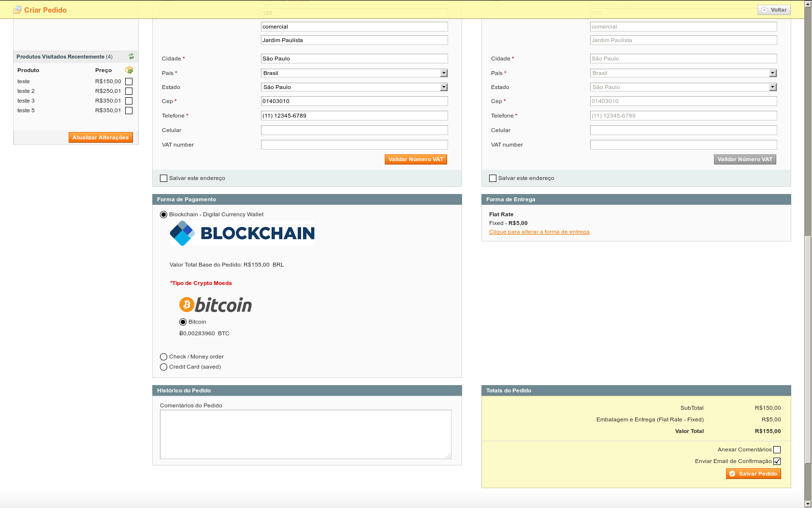Click the Comentários do Pedido text area

(305, 434)
